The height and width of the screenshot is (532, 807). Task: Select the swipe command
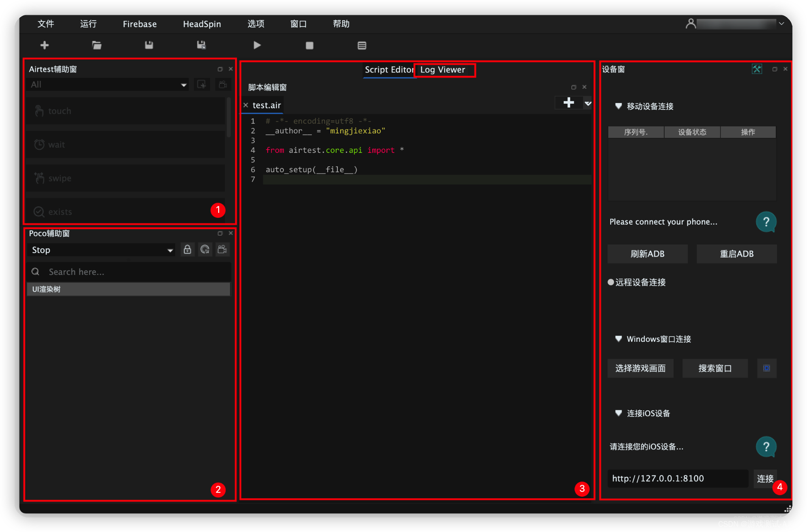[x=126, y=178]
